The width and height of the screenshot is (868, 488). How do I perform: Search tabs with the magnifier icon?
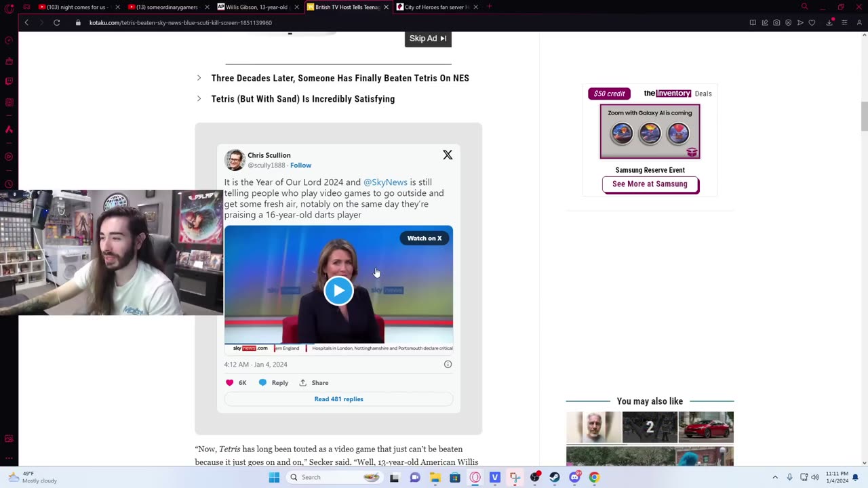(x=804, y=7)
